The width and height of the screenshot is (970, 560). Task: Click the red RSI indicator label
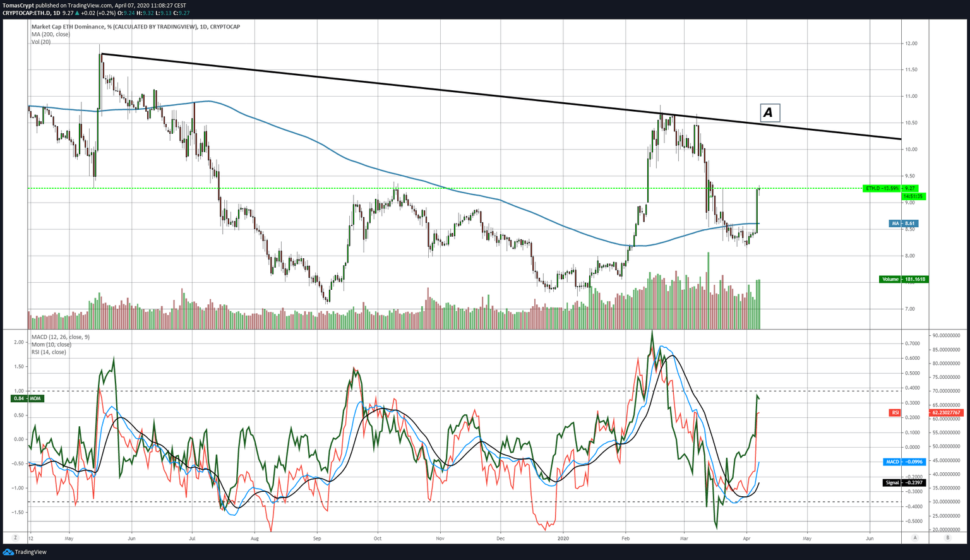pyautogui.click(x=895, y=412)
